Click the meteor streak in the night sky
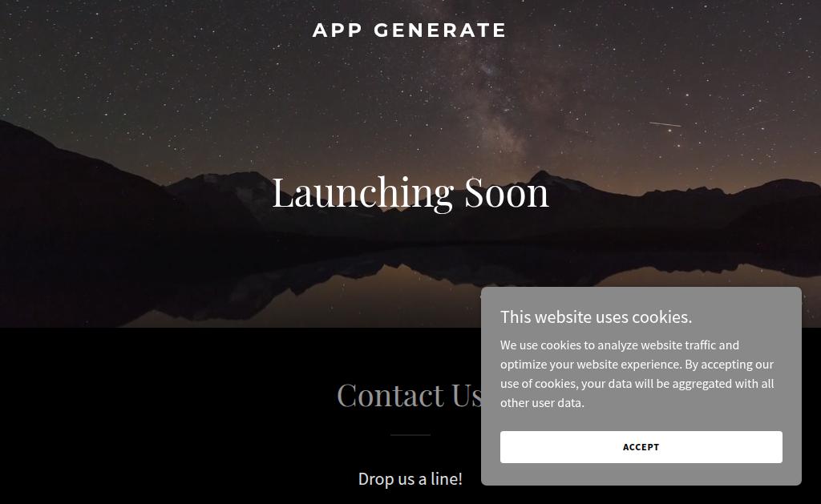This screenshot has height=504, width=821. click(x=665, y=124)
